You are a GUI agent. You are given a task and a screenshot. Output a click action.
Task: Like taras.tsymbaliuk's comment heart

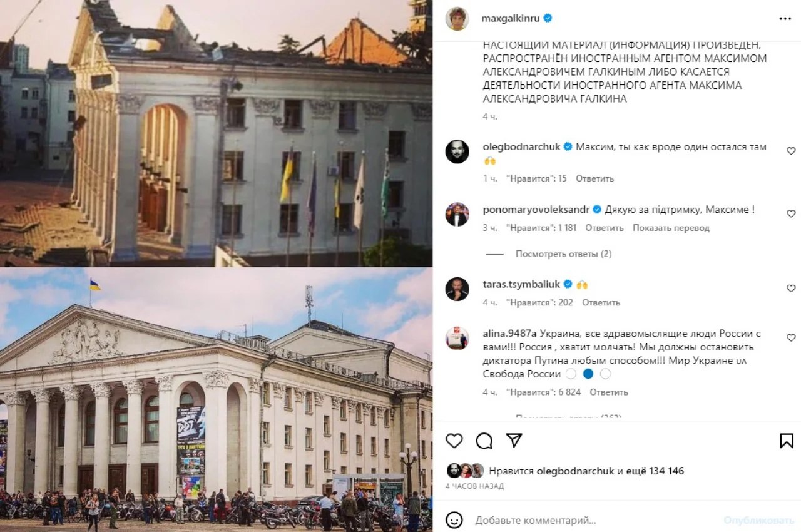[x=791, y=289]
